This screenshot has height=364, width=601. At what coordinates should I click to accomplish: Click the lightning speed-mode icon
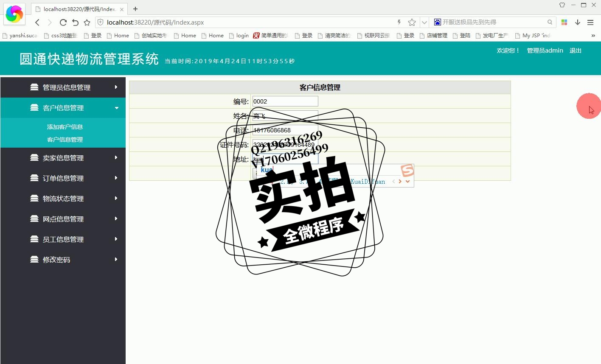399,22
